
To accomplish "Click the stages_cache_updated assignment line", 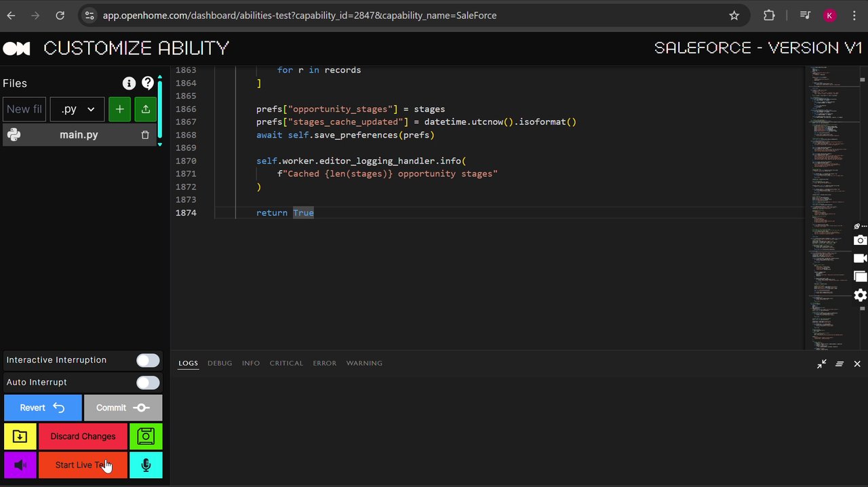I will [416, 122].
